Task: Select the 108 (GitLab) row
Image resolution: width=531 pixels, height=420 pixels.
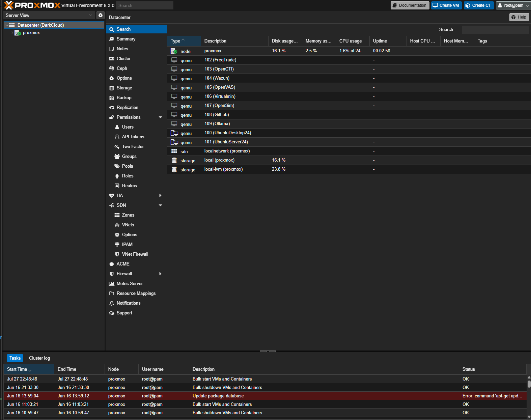Action: pyautogui.click(x=349, y=115)
